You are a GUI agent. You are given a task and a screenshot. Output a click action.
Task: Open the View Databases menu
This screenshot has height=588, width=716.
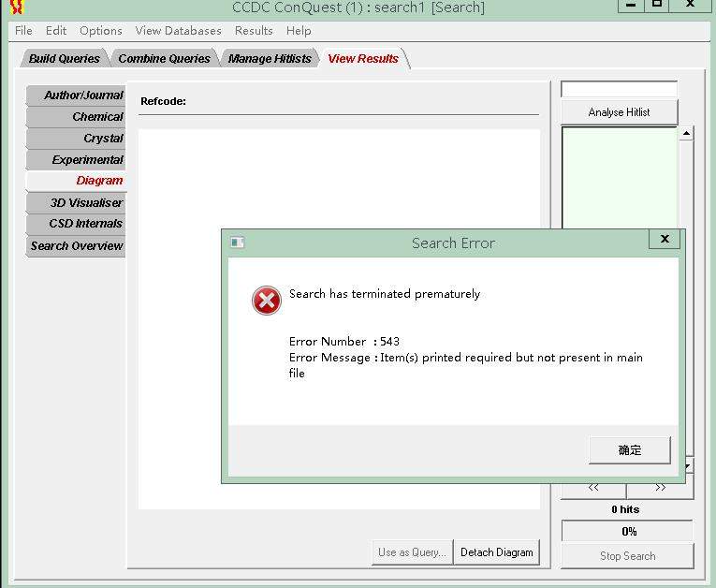coord(178,31)
